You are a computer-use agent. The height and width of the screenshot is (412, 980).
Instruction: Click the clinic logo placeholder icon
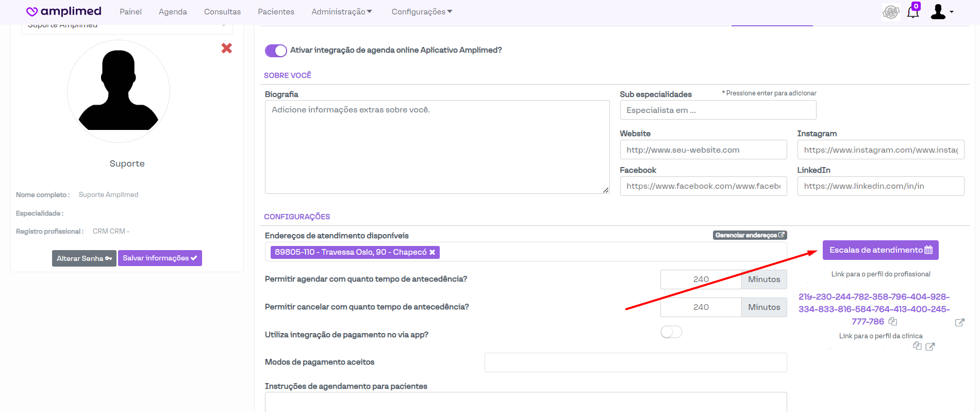(x=891, y=12)
